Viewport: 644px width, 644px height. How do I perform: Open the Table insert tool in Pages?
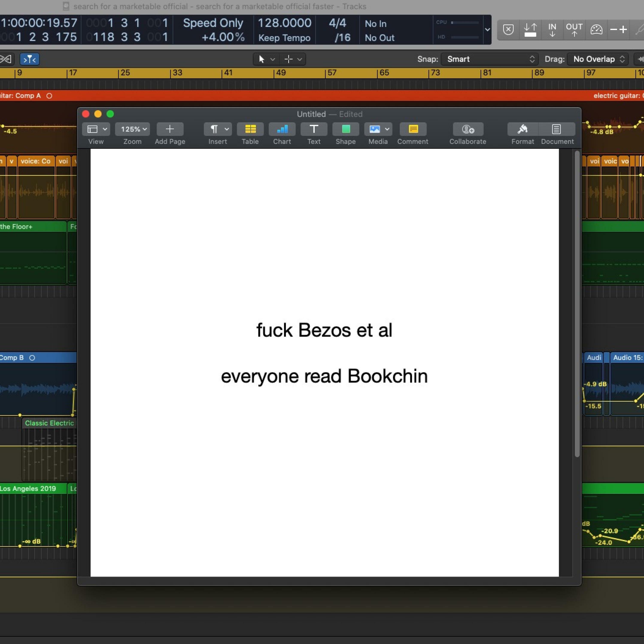coord(250,129)
